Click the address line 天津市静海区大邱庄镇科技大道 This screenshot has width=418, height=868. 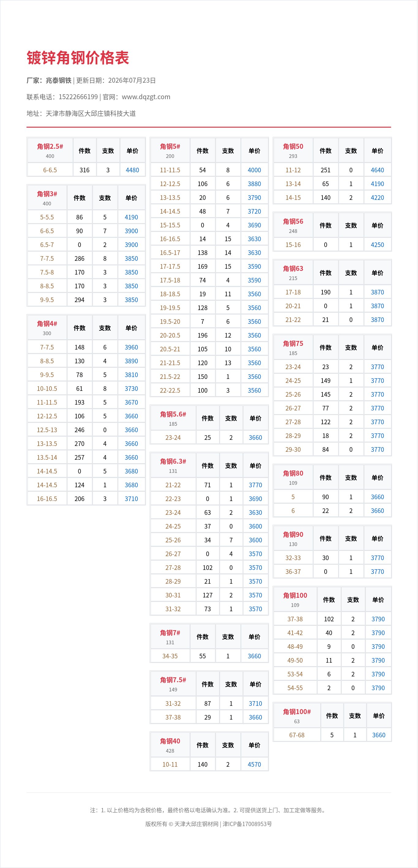[x=91, y=113]
